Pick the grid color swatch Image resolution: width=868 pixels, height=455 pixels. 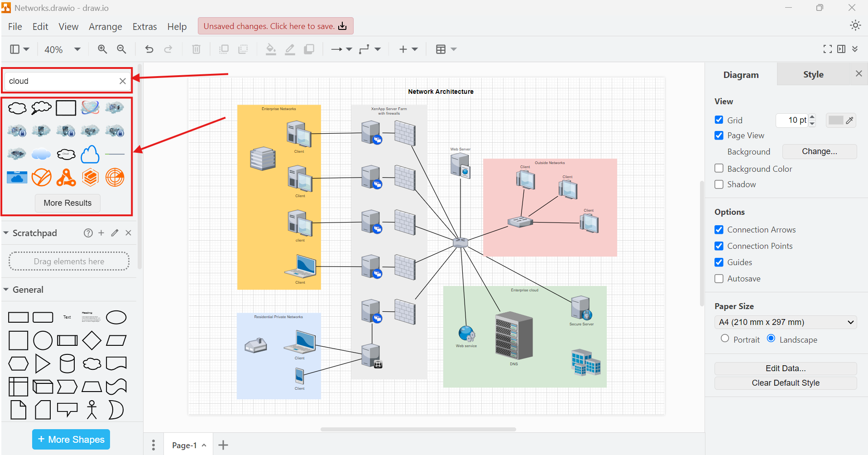pyautogui.click(x=836, y=120)
